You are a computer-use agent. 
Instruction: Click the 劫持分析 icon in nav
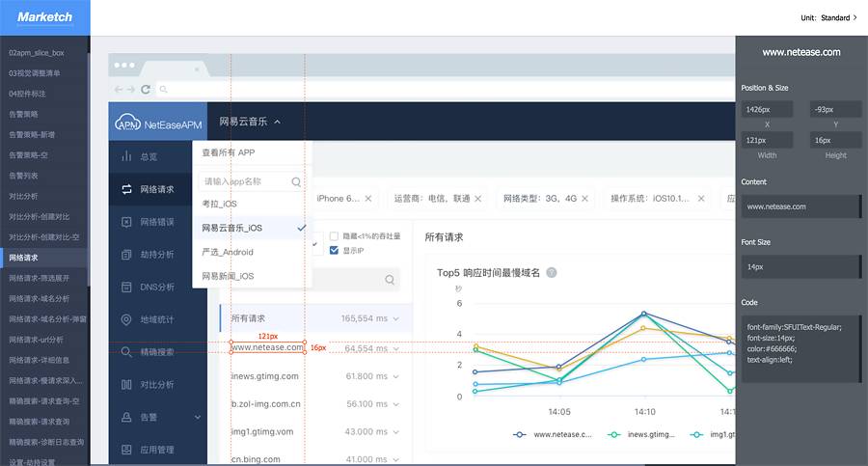click(126, 255)
